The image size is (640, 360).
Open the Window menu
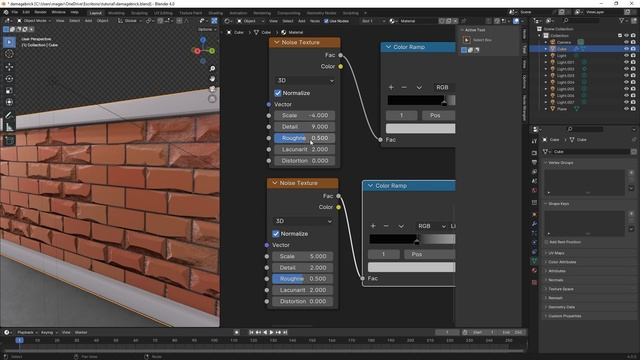58,12
